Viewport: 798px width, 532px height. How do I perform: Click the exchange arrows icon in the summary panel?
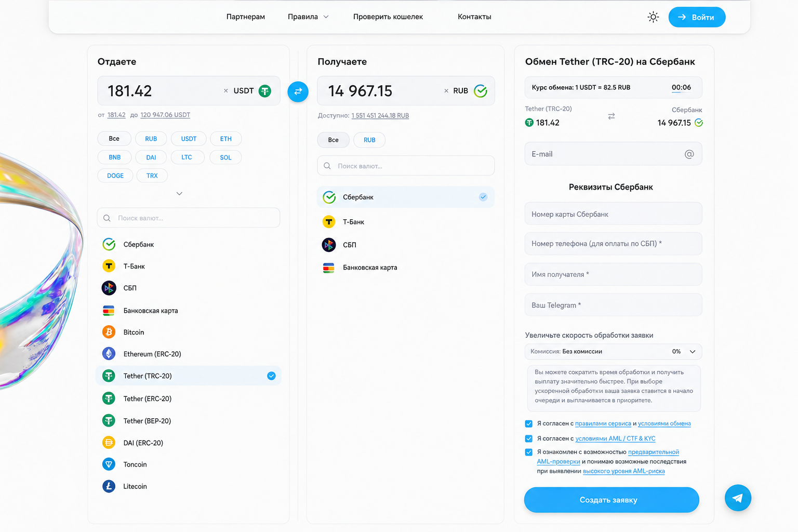click(611, 116)
